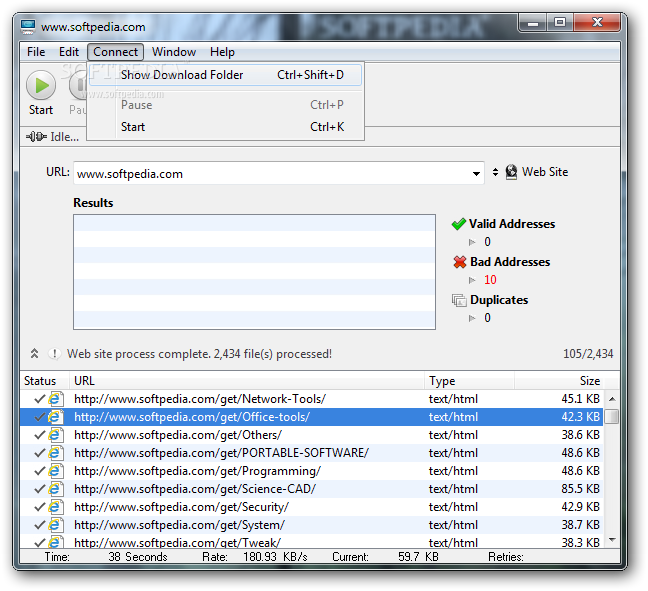648x591 pixels.
Task: Expand the Valid Addresses count triangle
Action: pos(472,242)
